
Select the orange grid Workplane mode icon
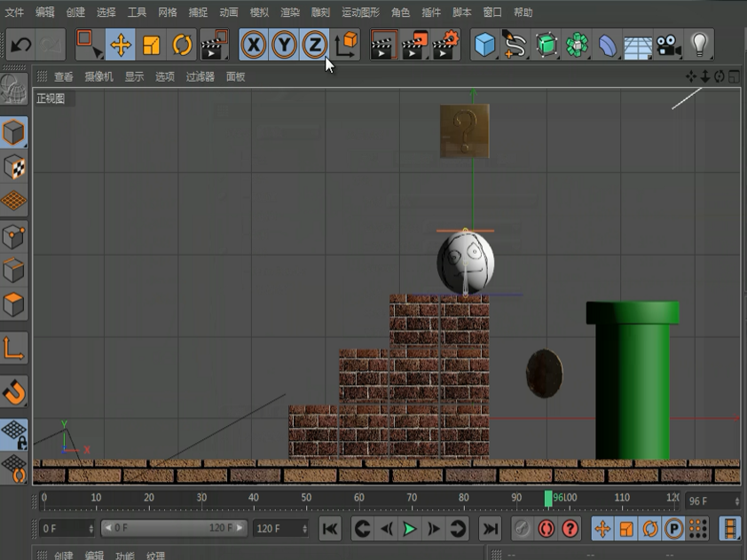coord(14,201)
